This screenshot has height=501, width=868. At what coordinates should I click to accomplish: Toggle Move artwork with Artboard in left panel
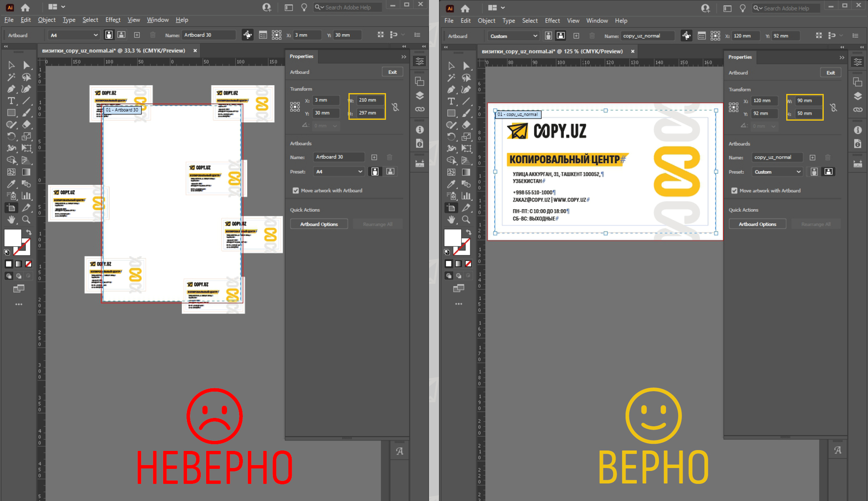[x=296, y=190]
